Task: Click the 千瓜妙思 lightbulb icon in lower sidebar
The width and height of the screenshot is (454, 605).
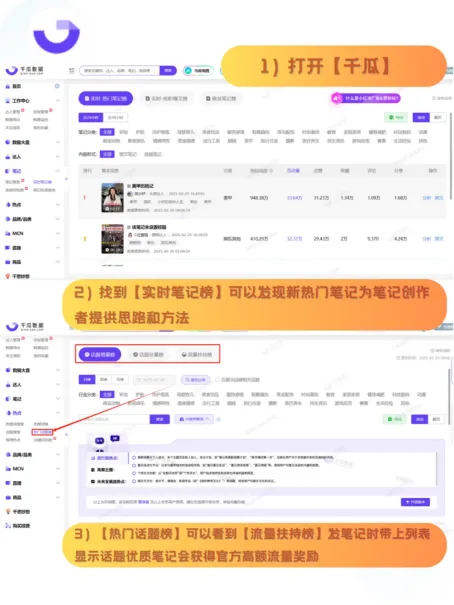Action: pyautogui.click(x=7, y=512)
